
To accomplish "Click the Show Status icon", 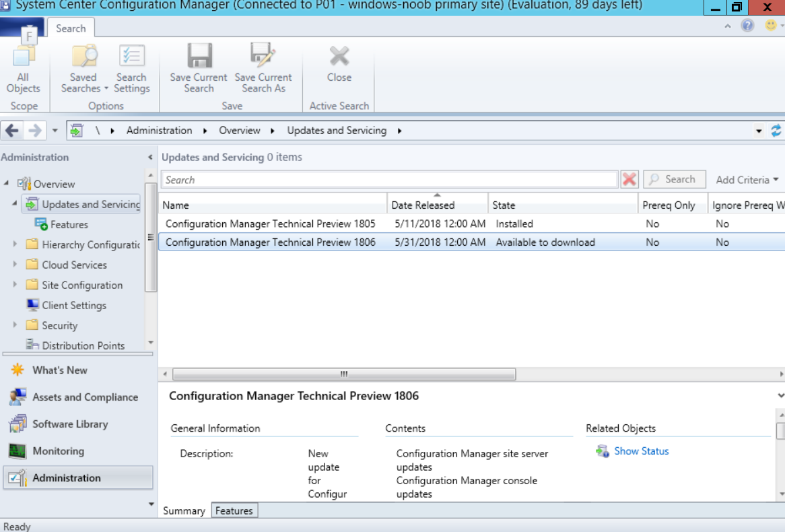I will pos(603,451).
